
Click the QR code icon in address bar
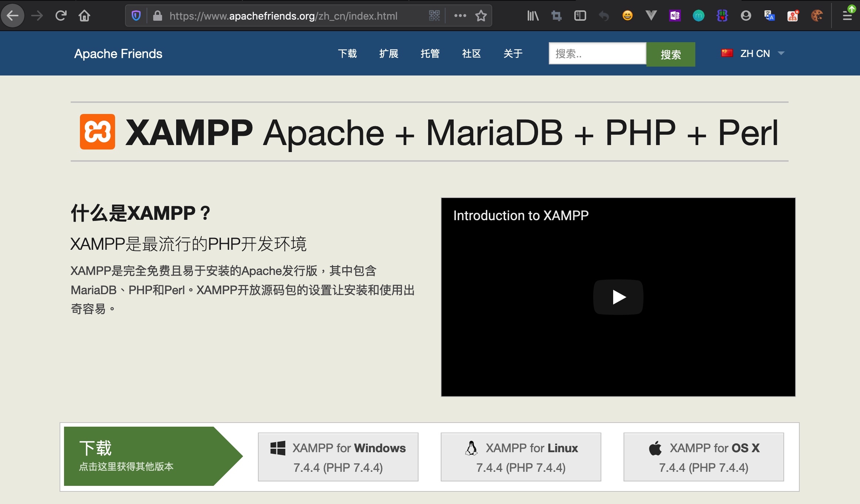[434, 16]
